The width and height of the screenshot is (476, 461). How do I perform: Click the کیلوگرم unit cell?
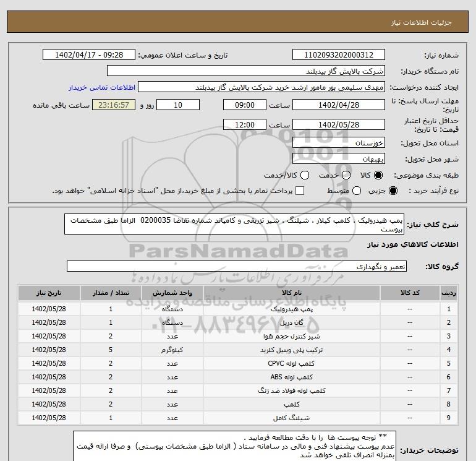tap(172, 350)
